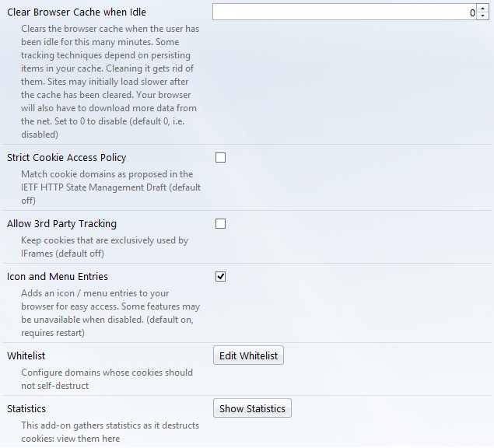Click the Whitelist setting label
The height and width of the screenshot is (448, 494).
click(x=26, y=356)
